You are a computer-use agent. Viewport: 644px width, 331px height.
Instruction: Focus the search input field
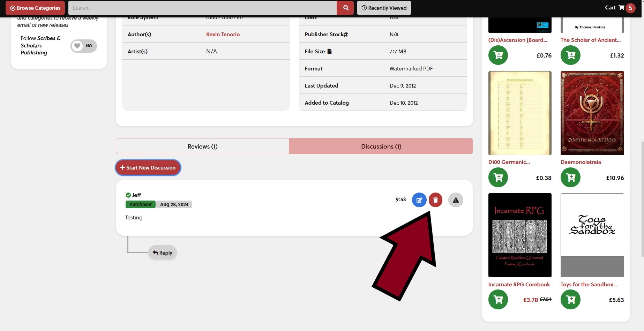tap(202, 8)
